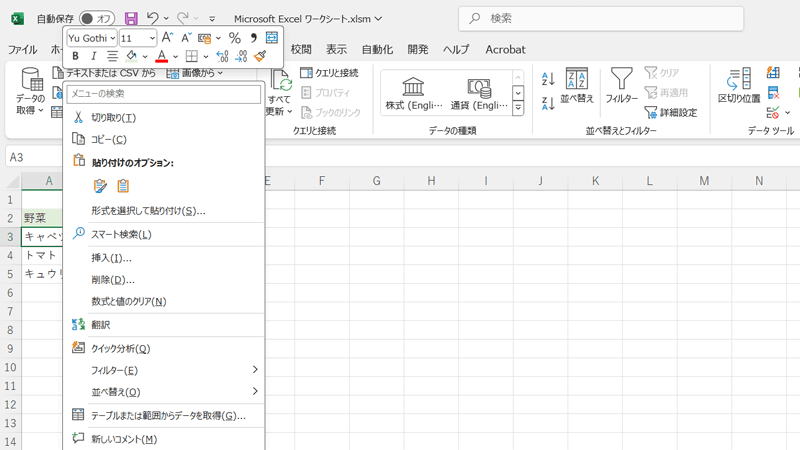Click sort descending Z to A icon
The width and height of the screenshot is (800, 450).
(x=548, y=103)
